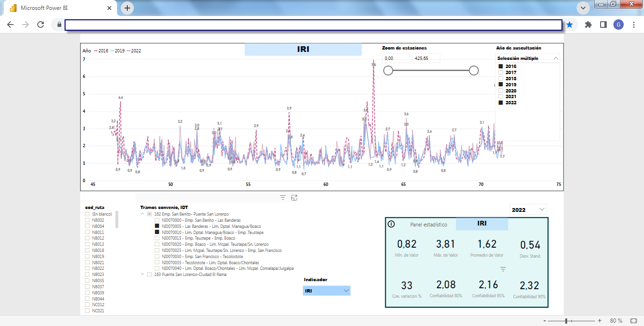Viewport: 644px width, 326px height.
Task: Reload the Power BI page
Action: pos(41,25)
